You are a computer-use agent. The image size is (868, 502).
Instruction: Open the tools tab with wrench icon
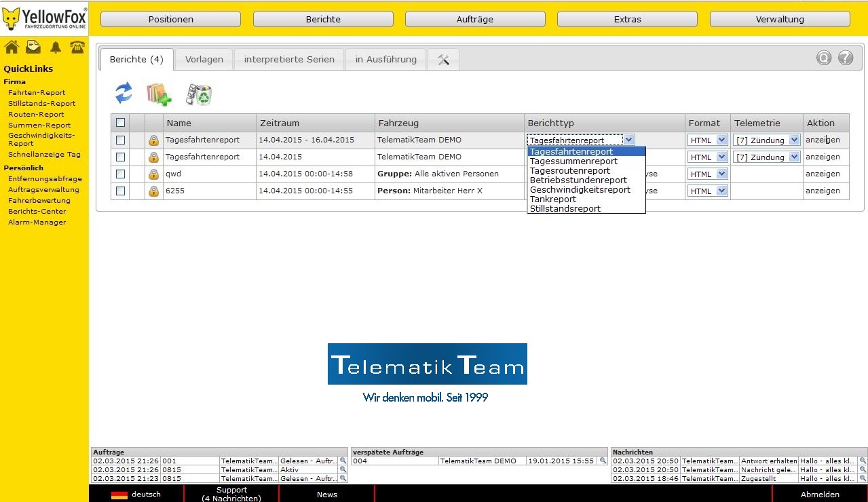pos(444,60)
